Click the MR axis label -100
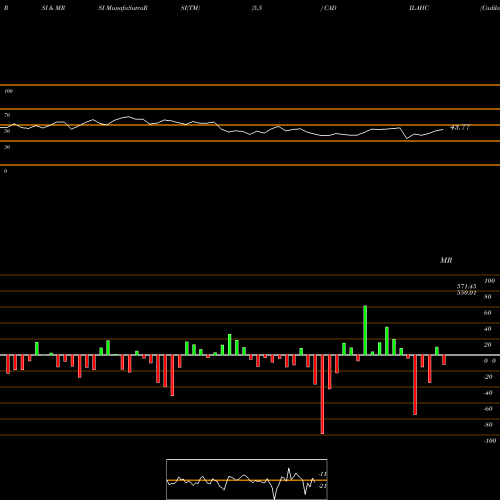This screenshot has width=500, height=500. click(490, 441)
